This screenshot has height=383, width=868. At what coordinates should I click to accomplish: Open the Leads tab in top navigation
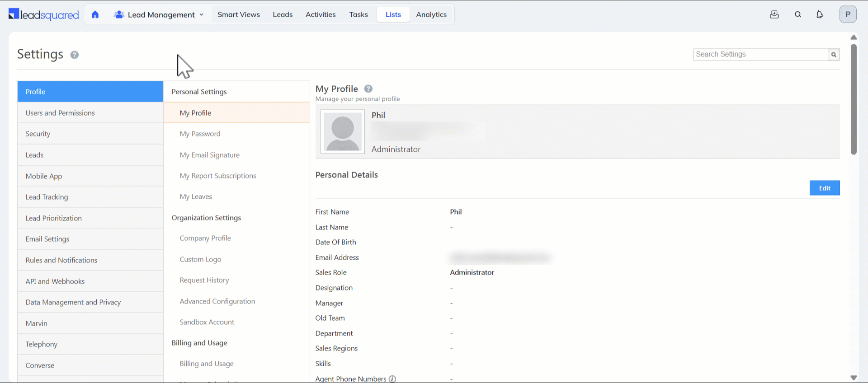(283, 14)
